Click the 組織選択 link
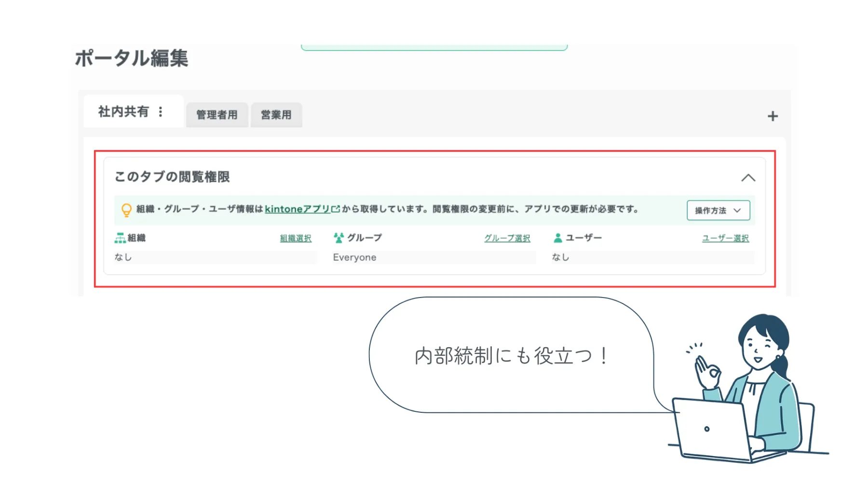868x488 pixels. tap(296, 238)
